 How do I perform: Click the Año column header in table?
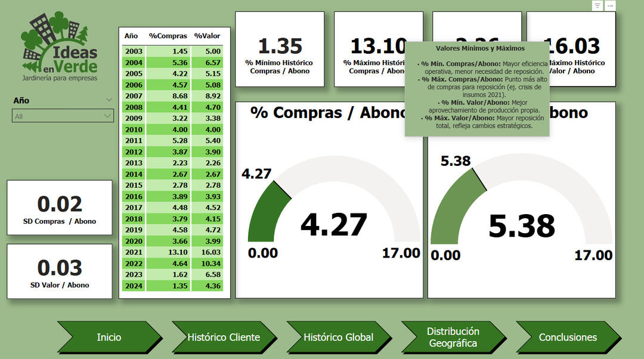131,36
